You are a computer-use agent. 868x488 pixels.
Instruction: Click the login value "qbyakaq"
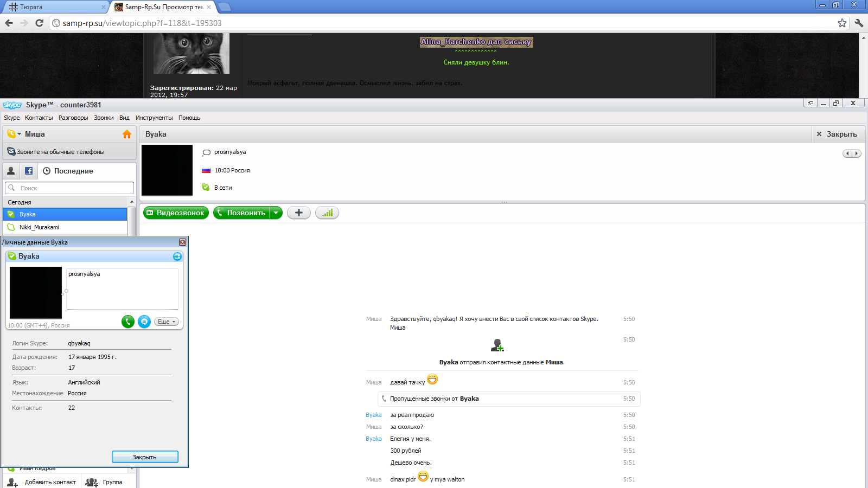click(79, 343)
